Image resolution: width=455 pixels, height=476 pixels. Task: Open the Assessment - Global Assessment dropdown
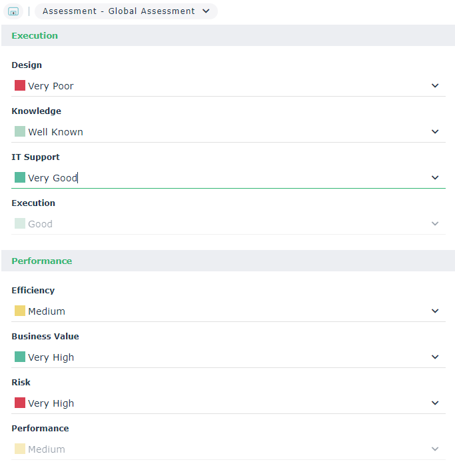(x=126, y=11)
